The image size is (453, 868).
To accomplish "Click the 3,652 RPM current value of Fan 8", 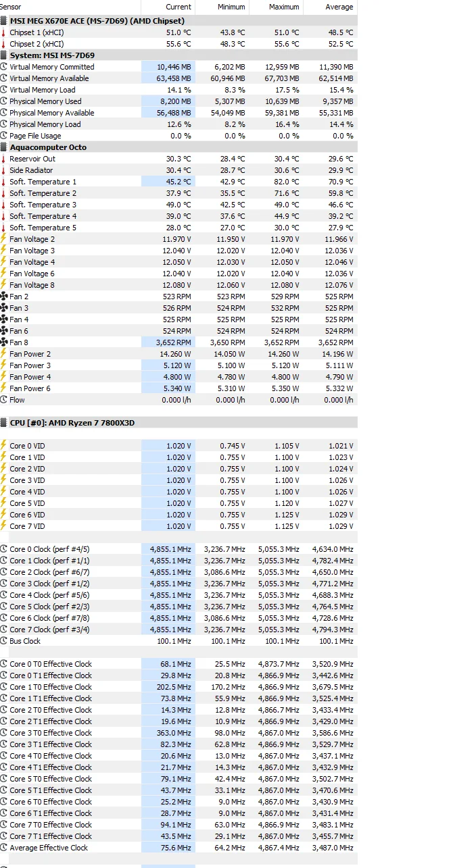I will click(x=175, y=342).
